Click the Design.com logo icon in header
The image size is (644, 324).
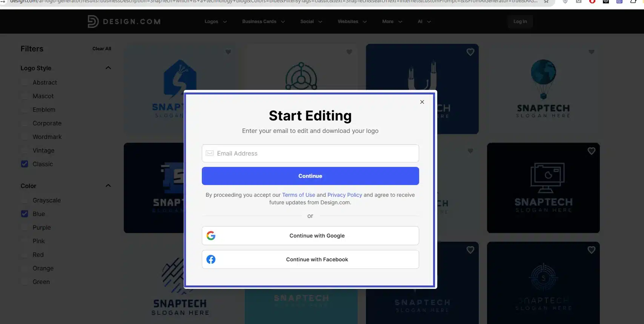point(93,22)
